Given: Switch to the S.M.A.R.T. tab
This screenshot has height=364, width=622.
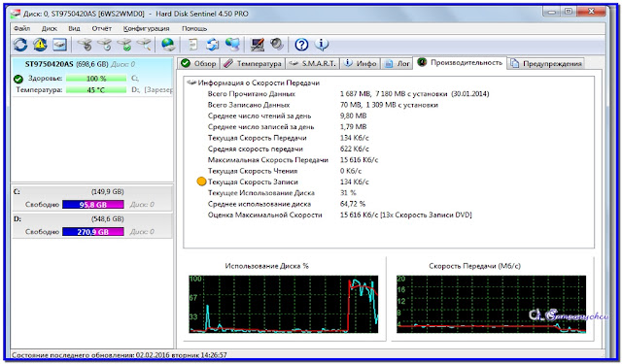Looking at the screenshot, I should (313, 63).
